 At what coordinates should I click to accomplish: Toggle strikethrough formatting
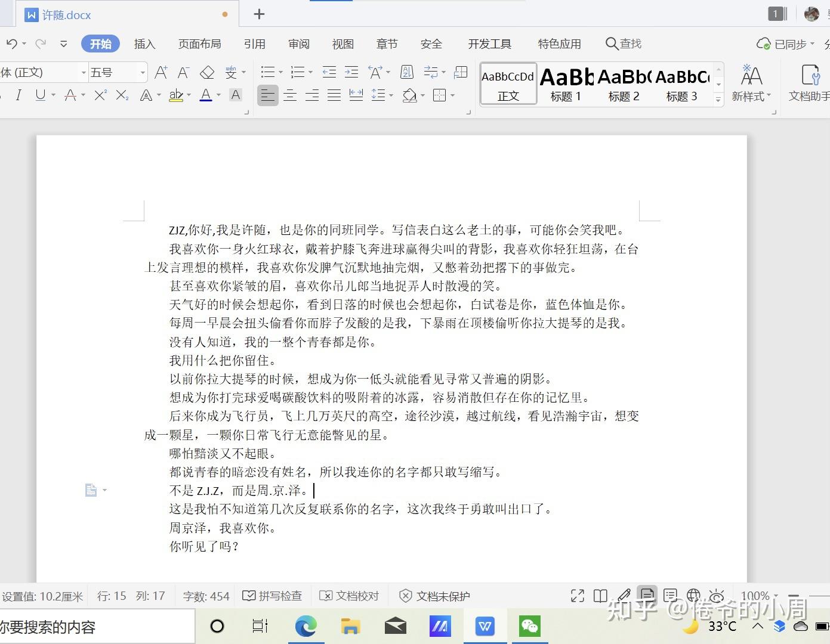pyautogui.click(x=70, y=95)
